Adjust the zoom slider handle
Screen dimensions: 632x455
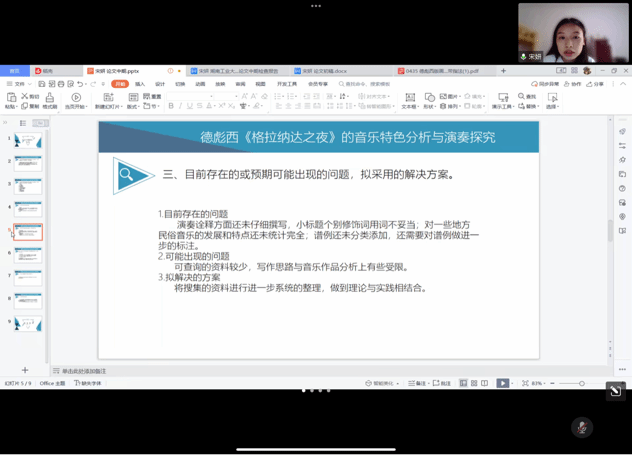pos(582,383)
